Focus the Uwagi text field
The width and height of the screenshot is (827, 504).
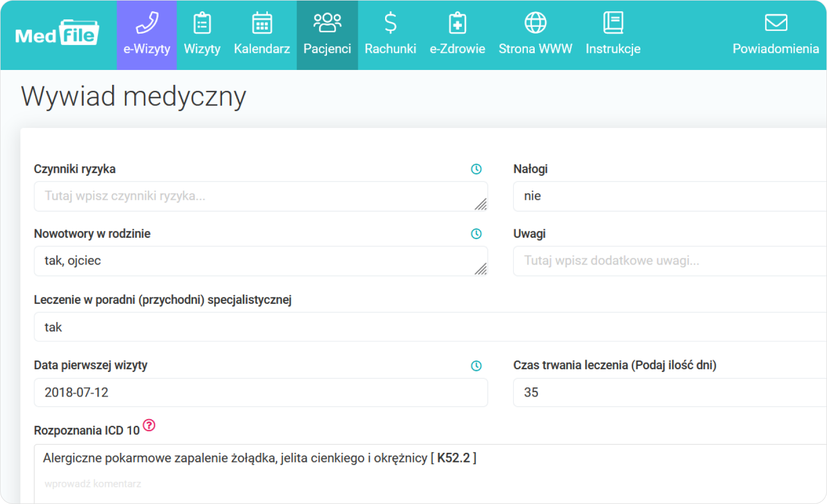[x=669, y=261]
